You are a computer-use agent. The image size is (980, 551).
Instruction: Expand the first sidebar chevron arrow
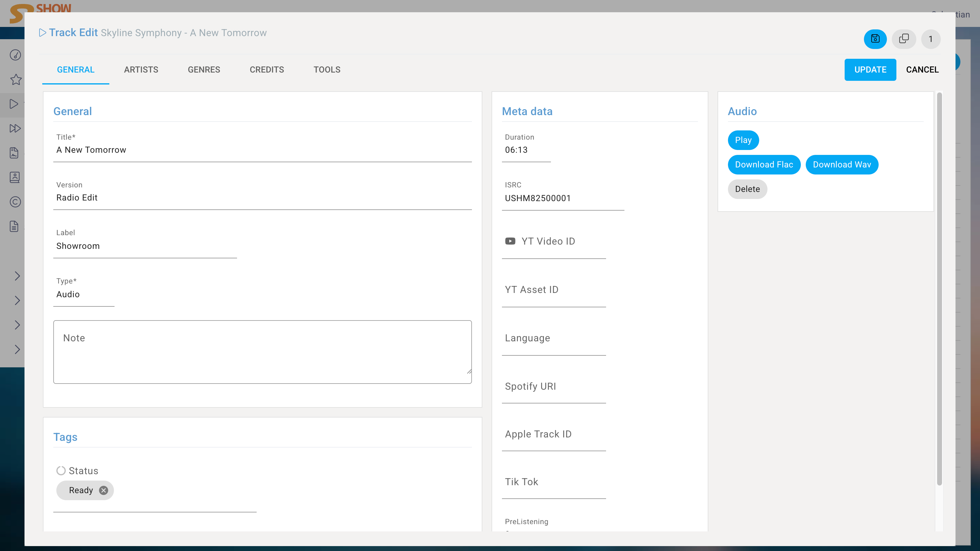pyautogui.click(x=17, y=276)
